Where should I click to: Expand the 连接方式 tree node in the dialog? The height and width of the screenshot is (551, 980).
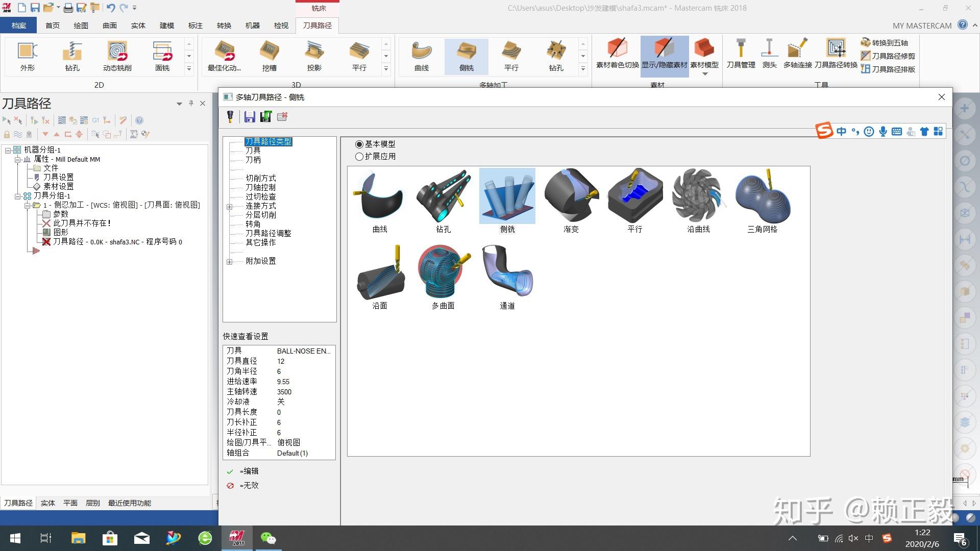coord(229,207)
